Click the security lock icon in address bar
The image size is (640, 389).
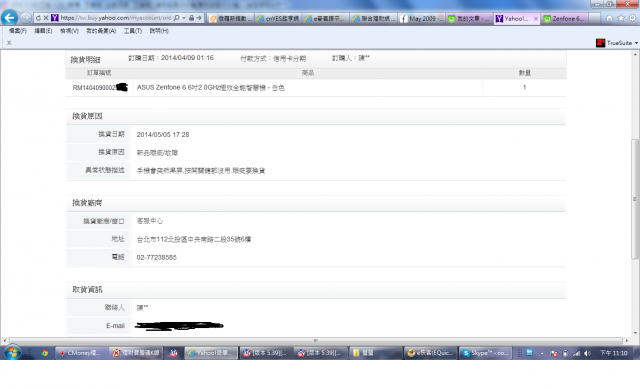point(191,18)
